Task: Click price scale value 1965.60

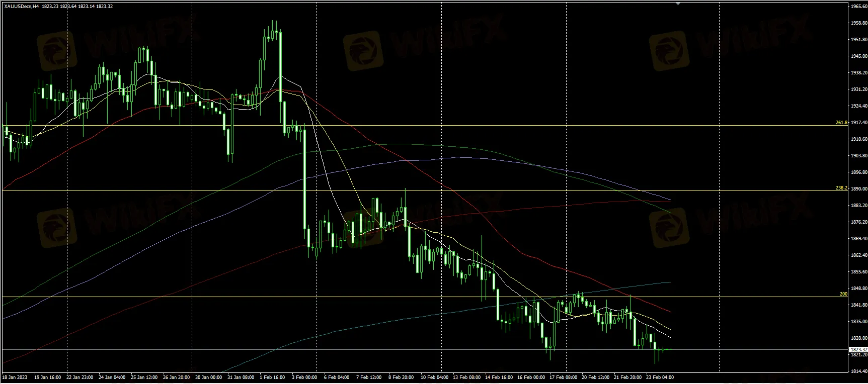Action: [x=858, y=6]
